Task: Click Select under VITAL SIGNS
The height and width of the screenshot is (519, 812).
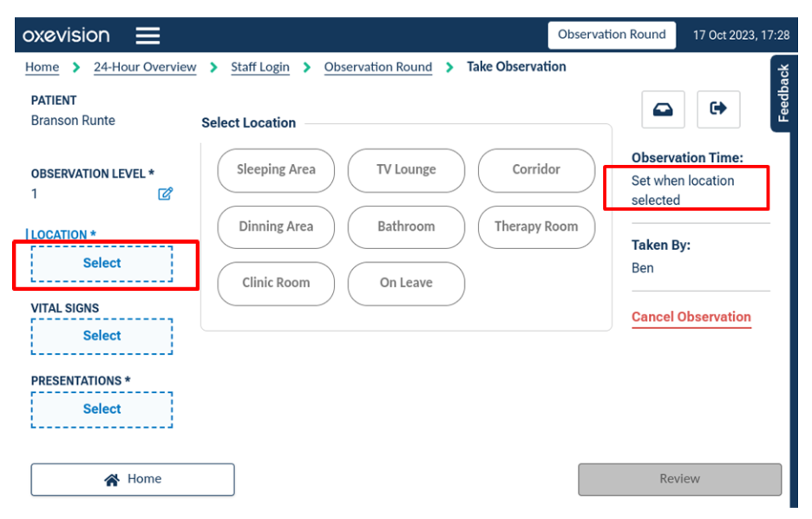Action: [x=102, y=336]
